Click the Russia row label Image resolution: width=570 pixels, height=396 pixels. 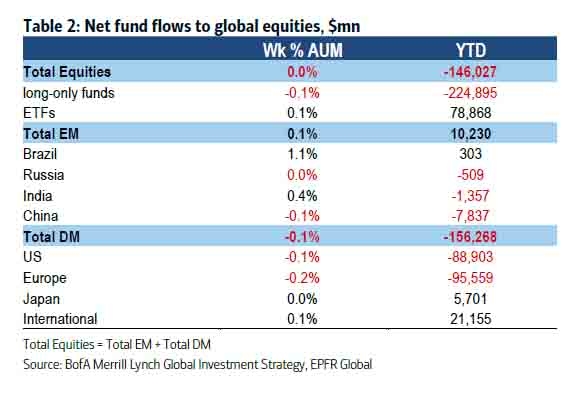[44, 175]
